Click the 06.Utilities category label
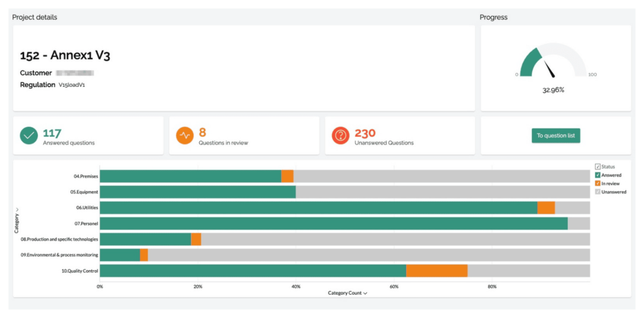The width and height of the screenshot is (644, 318). 87,208
